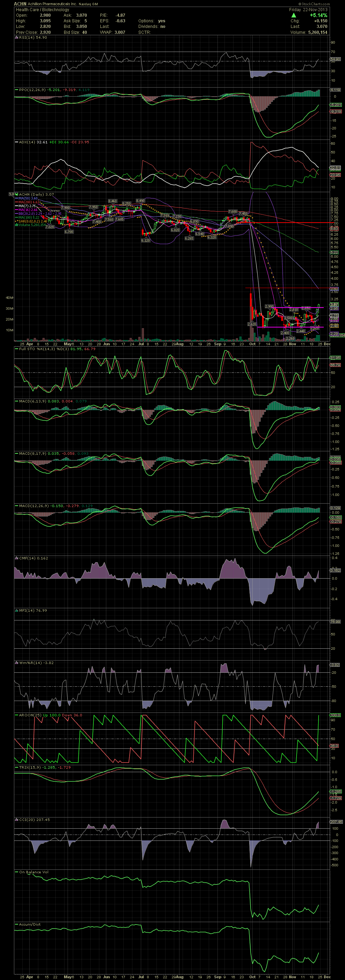Click the 100.0 Aroon Up value tag

(335, 715)
